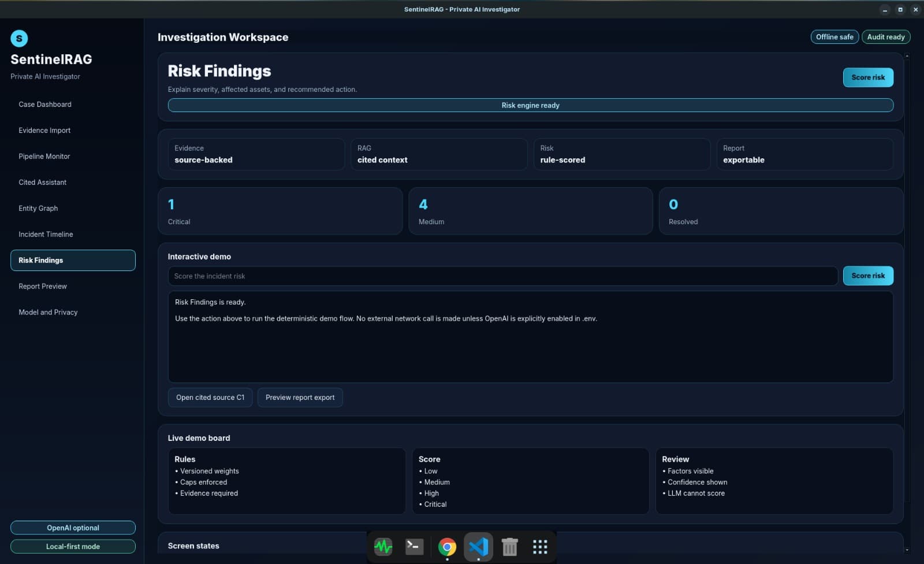Open Google Chrome from the dock

pos(447,547)
